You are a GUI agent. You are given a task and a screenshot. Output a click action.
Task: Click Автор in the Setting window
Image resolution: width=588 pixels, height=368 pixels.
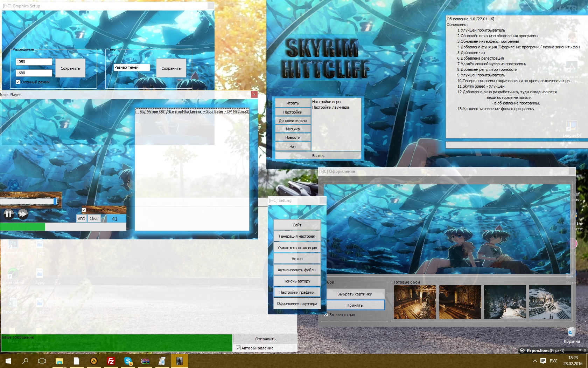(x=297, y=259)
